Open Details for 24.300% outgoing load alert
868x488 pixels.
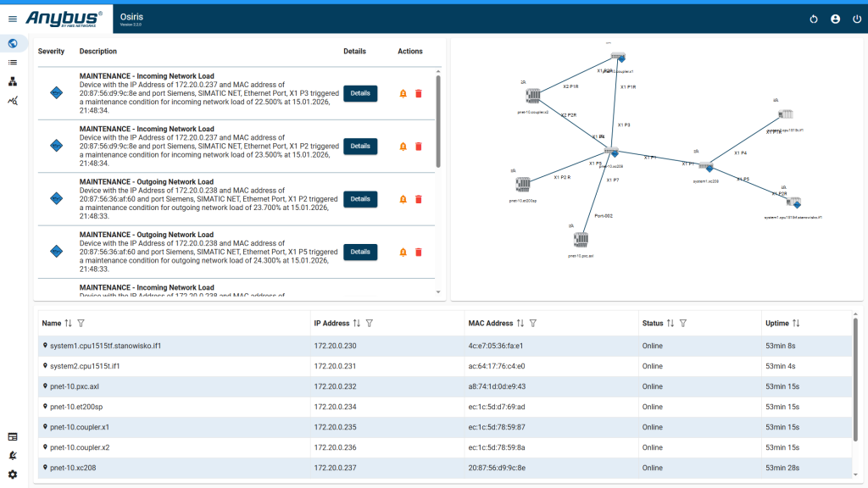[360, 252]
